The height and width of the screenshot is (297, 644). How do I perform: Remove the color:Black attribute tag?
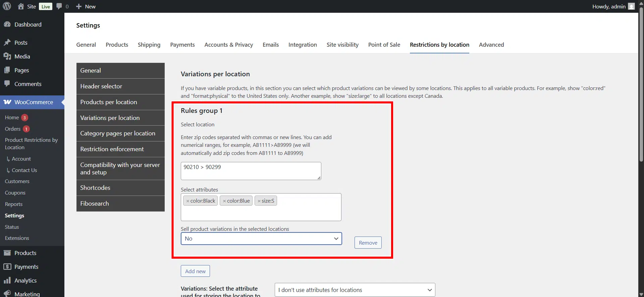click(x=188, y=201)
